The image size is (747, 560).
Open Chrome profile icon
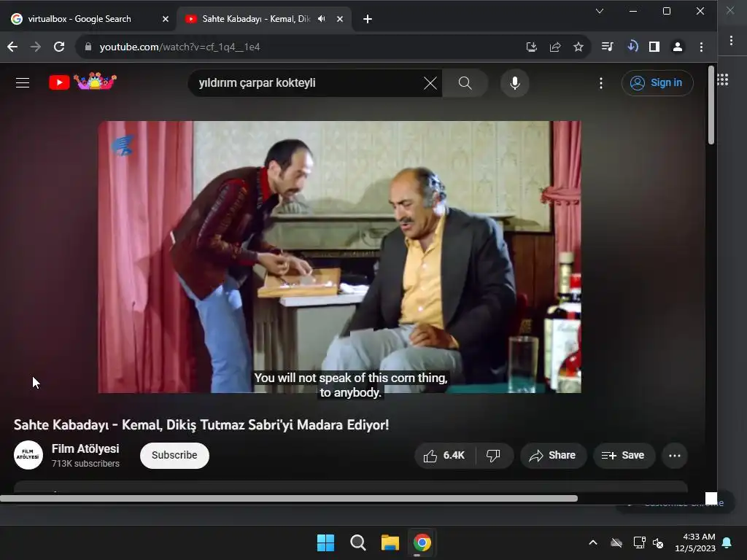tap(678, 47)
